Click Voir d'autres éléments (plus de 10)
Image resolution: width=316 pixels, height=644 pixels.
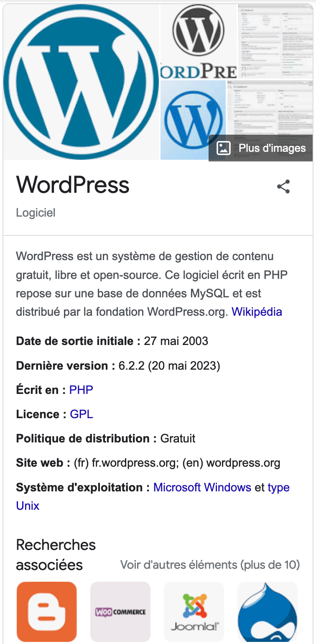(210, 565)
